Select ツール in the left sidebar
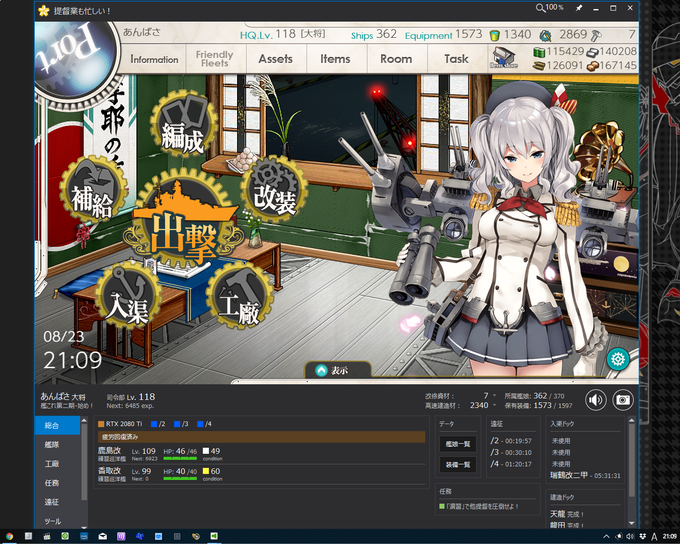This screenshot has height=552, width=680. (x=57, y=521)
